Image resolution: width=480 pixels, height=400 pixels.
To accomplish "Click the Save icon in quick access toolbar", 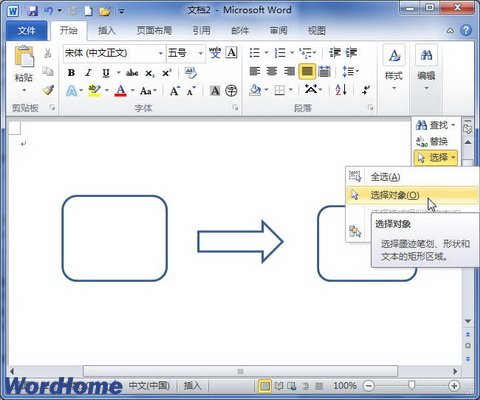I will click(32, 11).
